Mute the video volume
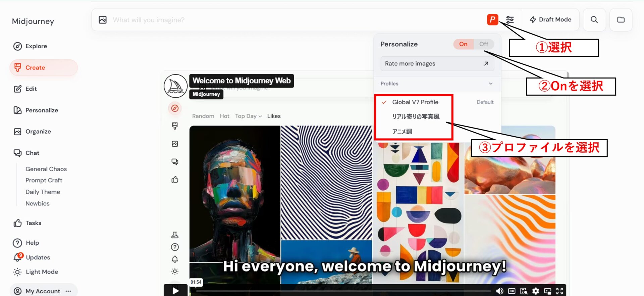 pos(500,291)
